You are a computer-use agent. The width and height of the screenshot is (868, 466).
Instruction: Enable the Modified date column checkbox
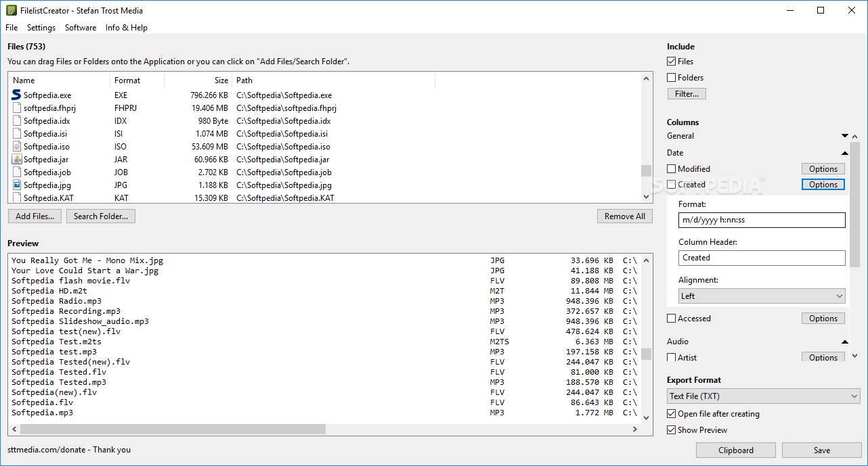[x=672, y=169]
